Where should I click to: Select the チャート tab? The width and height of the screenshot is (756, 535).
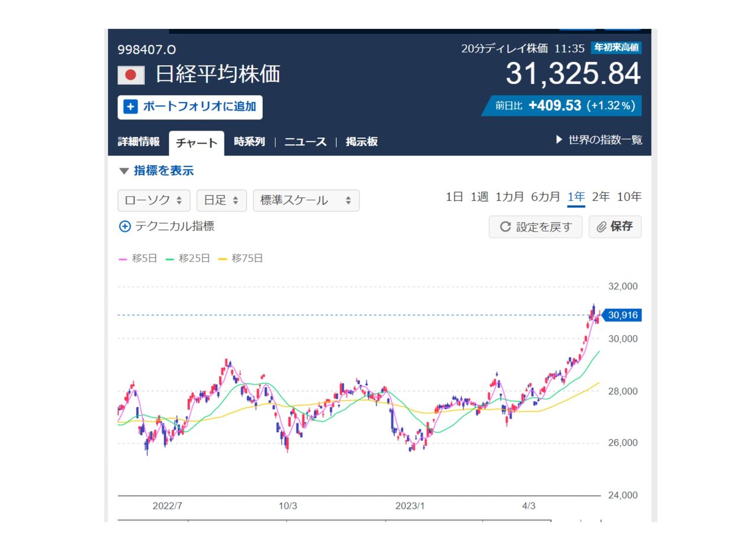197,143
